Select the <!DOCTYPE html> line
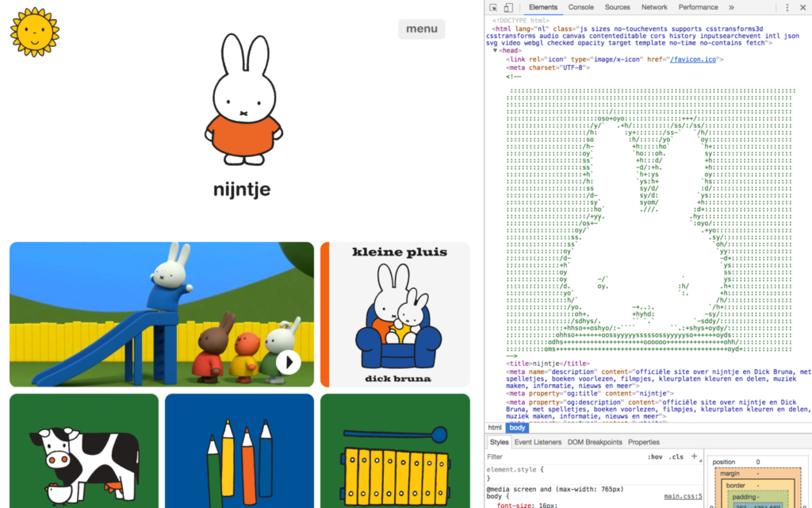Screen dimensions: 812x508 pyautogui.click(x=520, y=21)
